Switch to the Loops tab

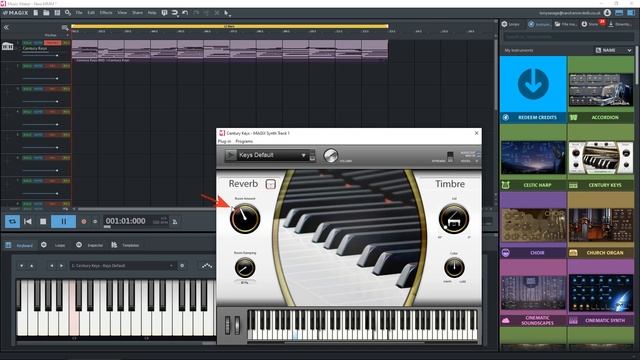(53, 245)
